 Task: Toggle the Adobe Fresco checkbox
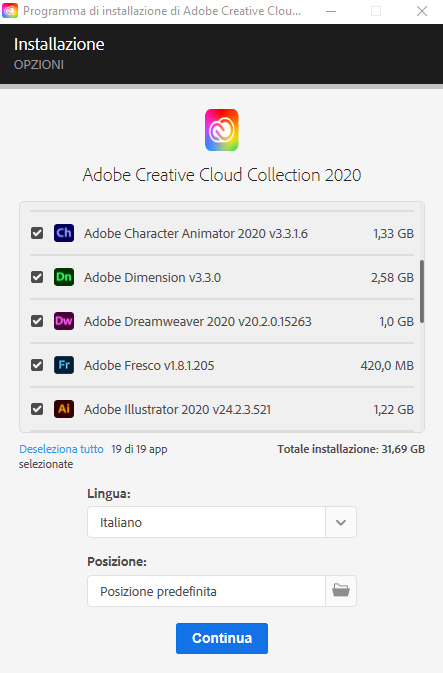click(x=37, y=365)
